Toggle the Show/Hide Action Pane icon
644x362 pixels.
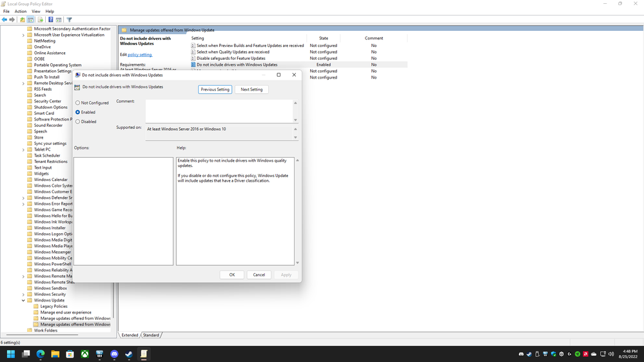point(59,20)
